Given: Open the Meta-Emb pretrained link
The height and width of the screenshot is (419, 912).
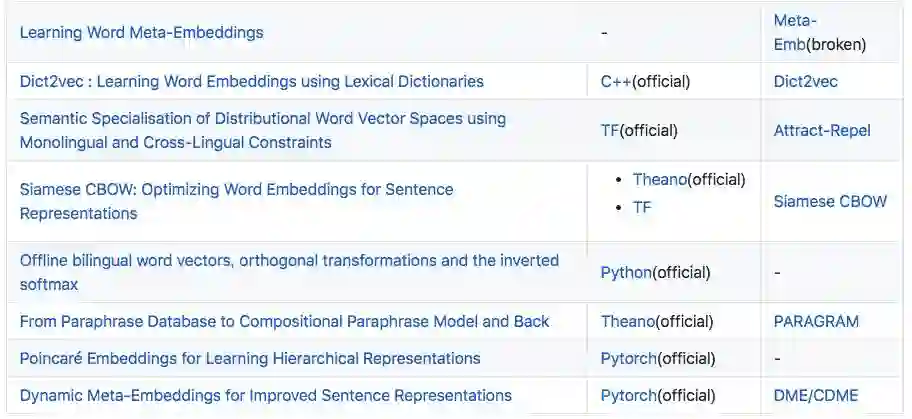Looking at the screenshot, I should tap(795, 20).
